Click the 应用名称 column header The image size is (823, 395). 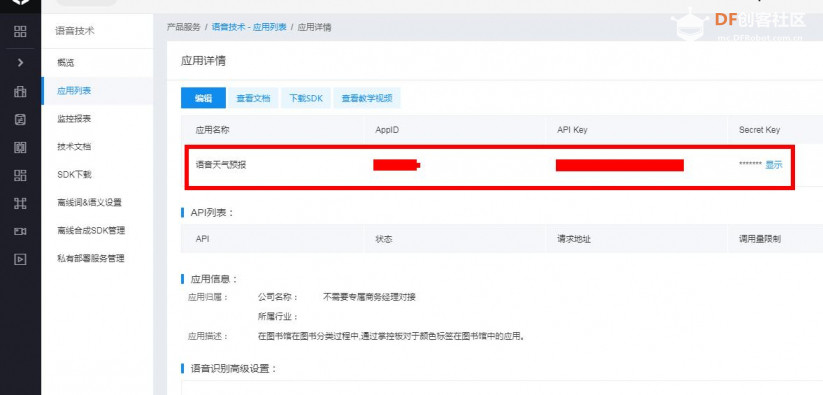coord(213,130)
